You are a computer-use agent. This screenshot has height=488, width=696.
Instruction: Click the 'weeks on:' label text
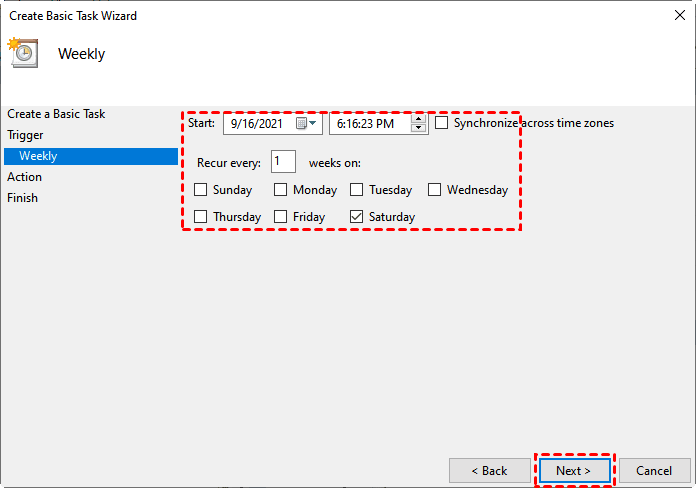[x=335, y=163]
